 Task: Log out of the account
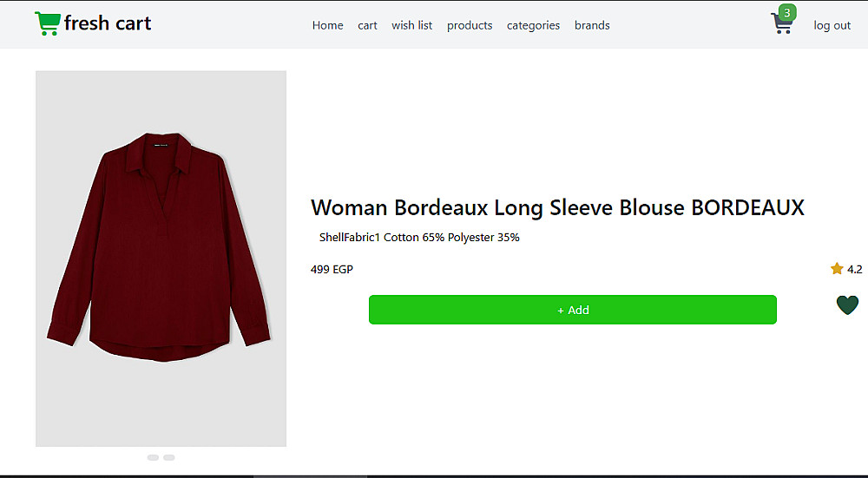point(832,25)
